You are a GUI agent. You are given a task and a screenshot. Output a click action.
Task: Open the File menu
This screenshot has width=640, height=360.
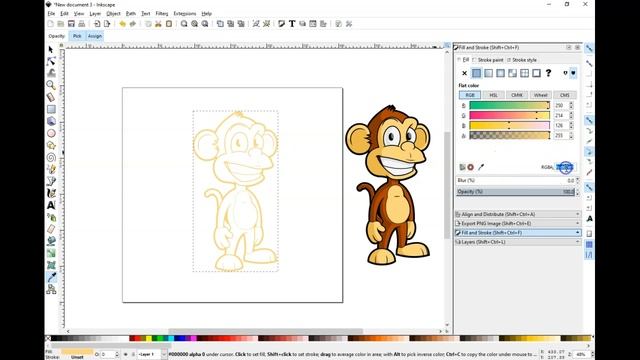tap(51, 13)
